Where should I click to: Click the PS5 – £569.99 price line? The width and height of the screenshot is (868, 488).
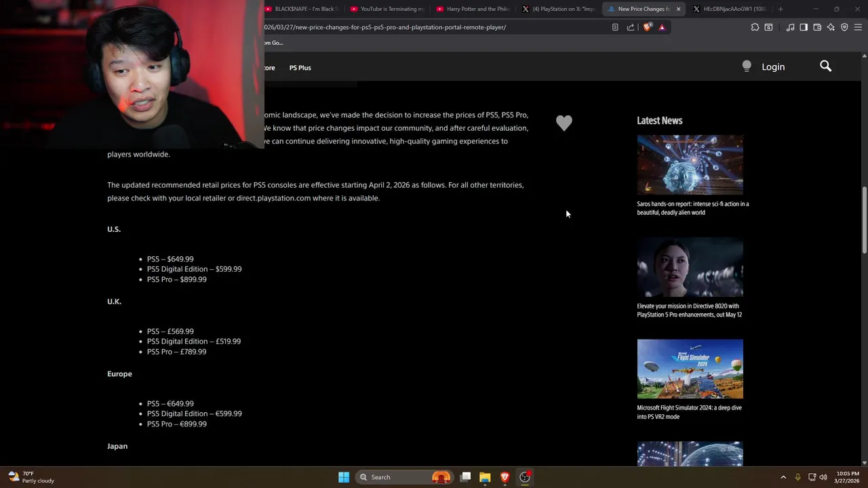[x=170, y=331]
